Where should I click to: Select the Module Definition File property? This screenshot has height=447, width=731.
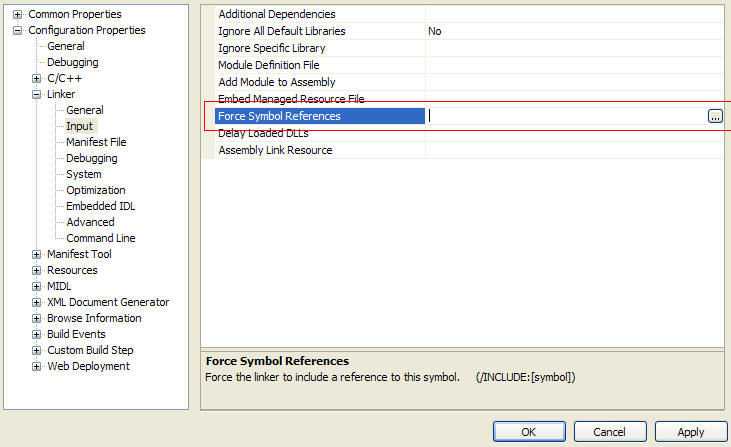[x=268, y=65]
